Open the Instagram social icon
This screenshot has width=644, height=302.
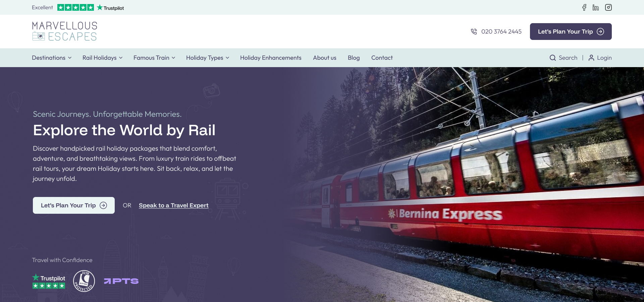pos(608,7)
